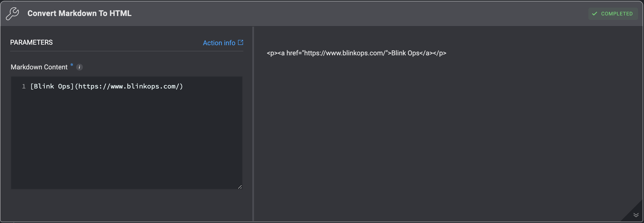Screen dimensions: 644x223
Task: Click the Convert Markdown To HTML title
Action: tap(80, 13)
